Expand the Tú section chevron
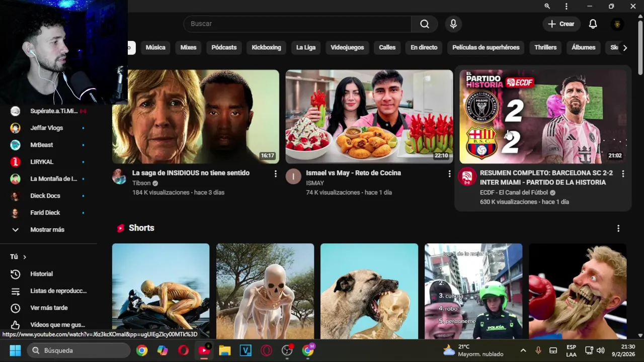This screenshot has height=362, width=644. click(x=24, y=257)
